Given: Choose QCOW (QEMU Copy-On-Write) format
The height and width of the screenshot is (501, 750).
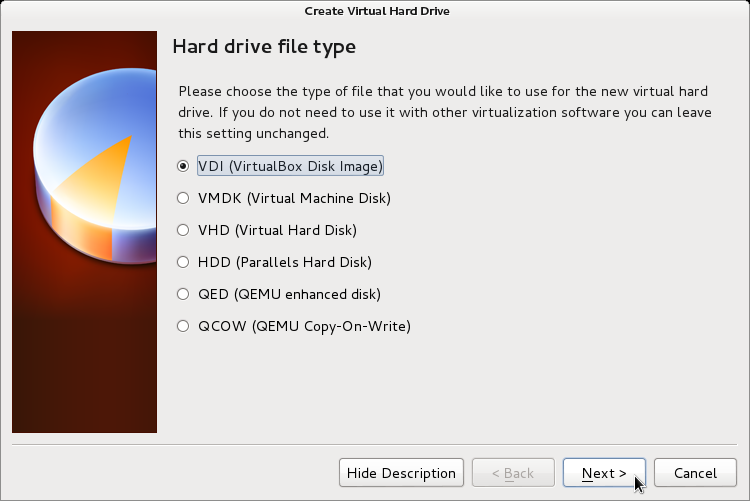Looking at the screenshot, I should 183,326.
